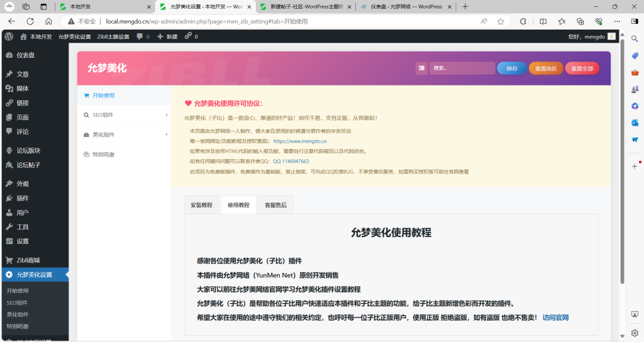
Task: Switch to the 客服售后 tab
Action: point(275,205)
